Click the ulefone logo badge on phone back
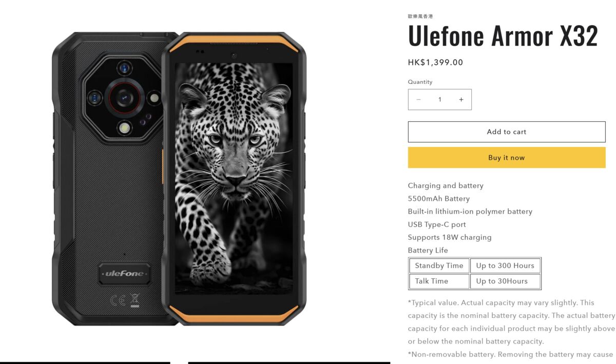This screenshot has height=364, width=616. (x=125, y=274)
